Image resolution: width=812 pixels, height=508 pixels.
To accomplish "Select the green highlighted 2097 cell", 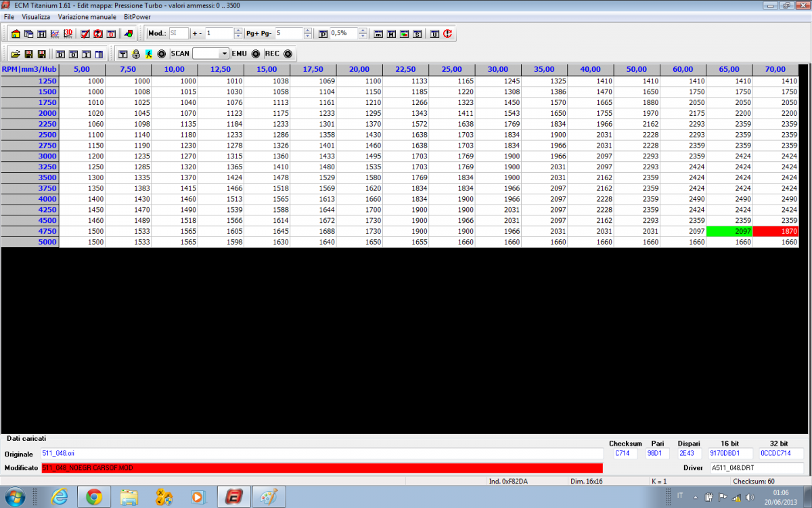I will (729, 231).
